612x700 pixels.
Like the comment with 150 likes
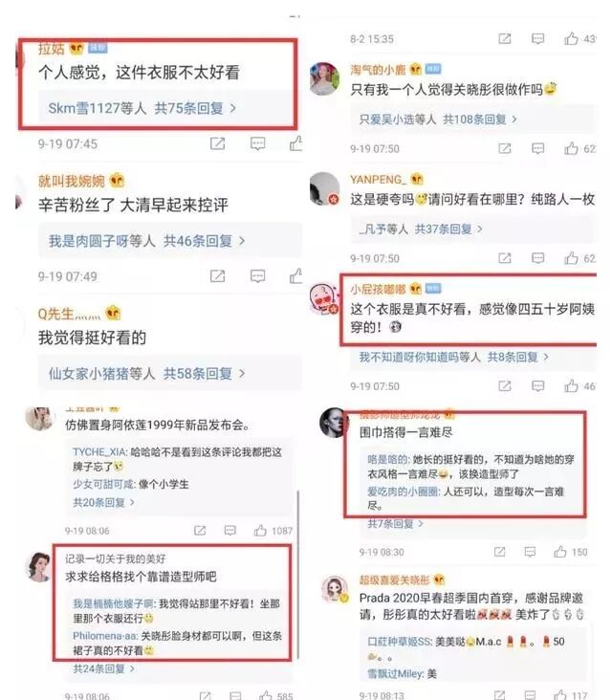560,552
